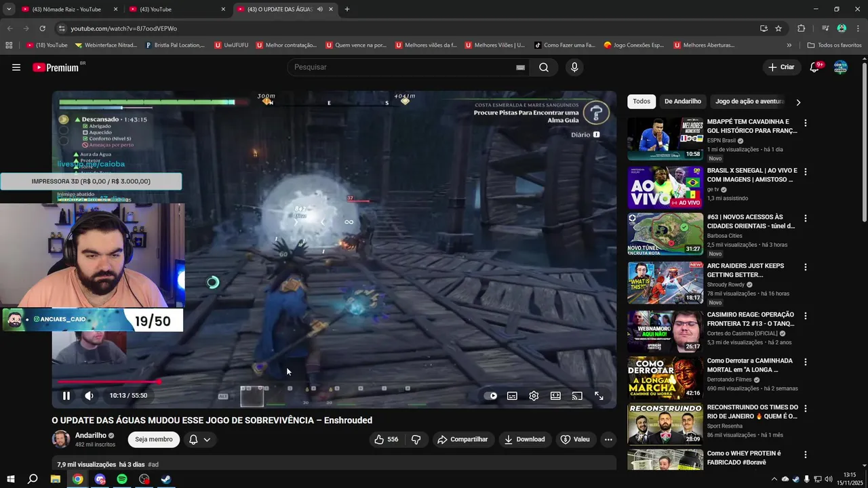Like the video with 556 likes
Image resolution: width=868 pixels, height=488 pixels.
[386, 439]
